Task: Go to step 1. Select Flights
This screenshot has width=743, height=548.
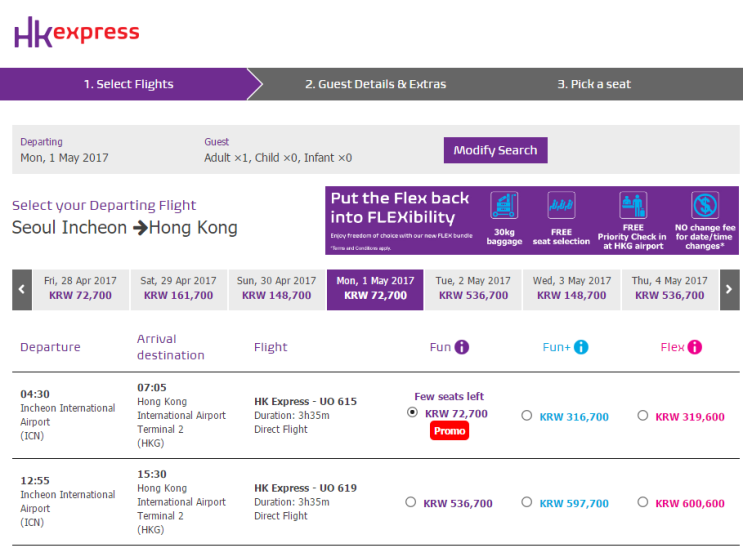Action: (x=128, y=84)
